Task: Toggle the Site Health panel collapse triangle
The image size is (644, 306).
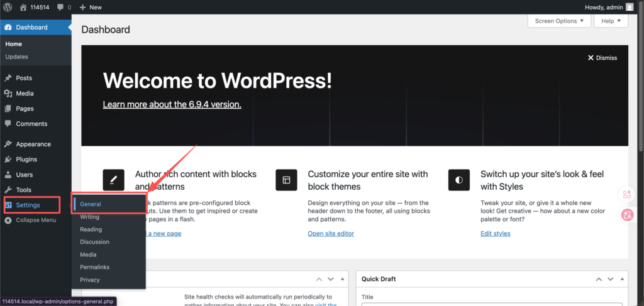Action: tap(342, 280)
